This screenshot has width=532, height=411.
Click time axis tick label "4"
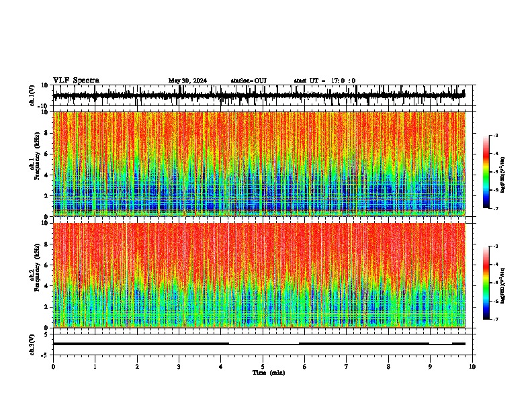(x=221, y=367)
